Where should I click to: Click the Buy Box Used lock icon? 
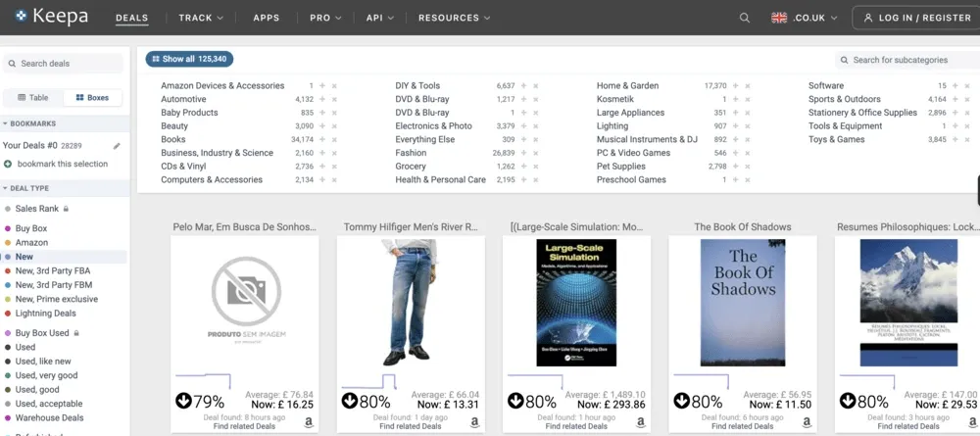pos(76,333)
